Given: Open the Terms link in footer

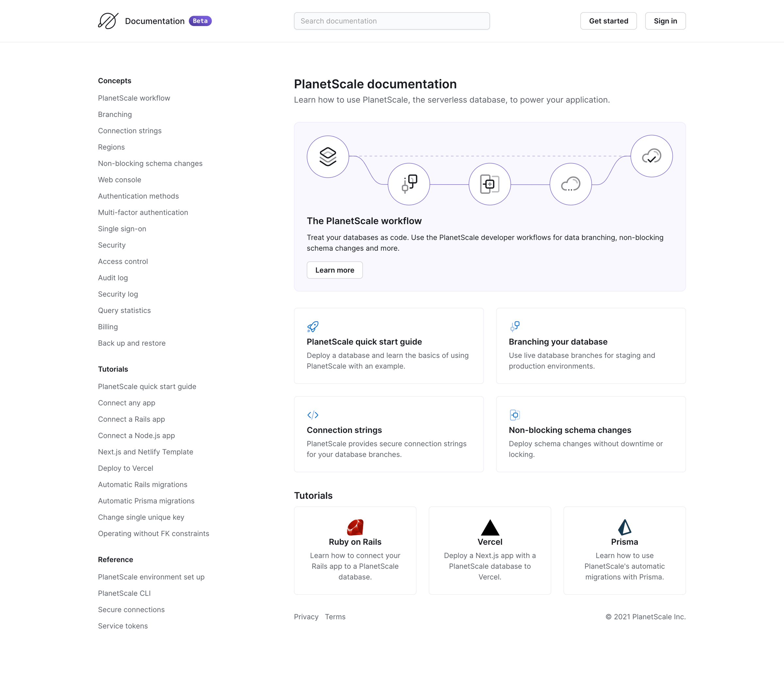Looking at the screenshot, I should pyautogui.click(x=335, y=617).
